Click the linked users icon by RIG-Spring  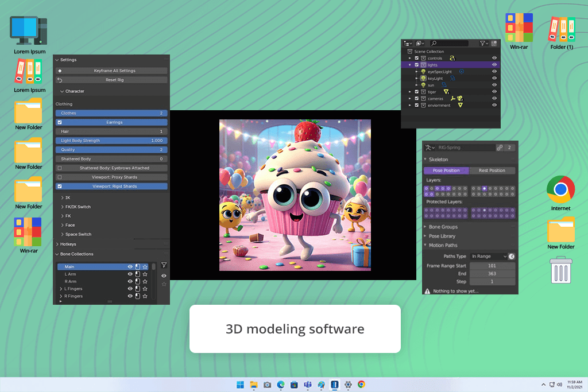(500, 148)
